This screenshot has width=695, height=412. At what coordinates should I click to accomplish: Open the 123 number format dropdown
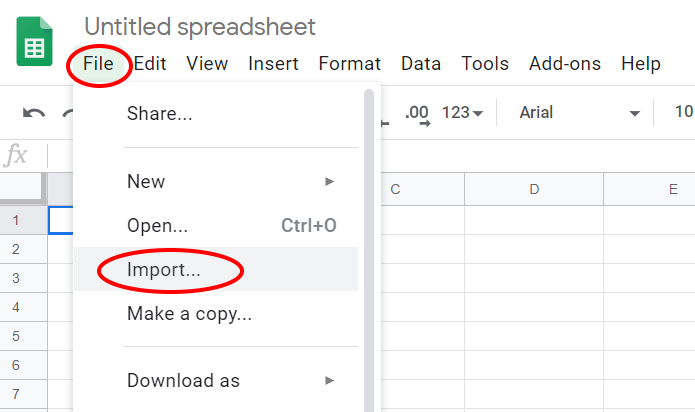[462, 113]
